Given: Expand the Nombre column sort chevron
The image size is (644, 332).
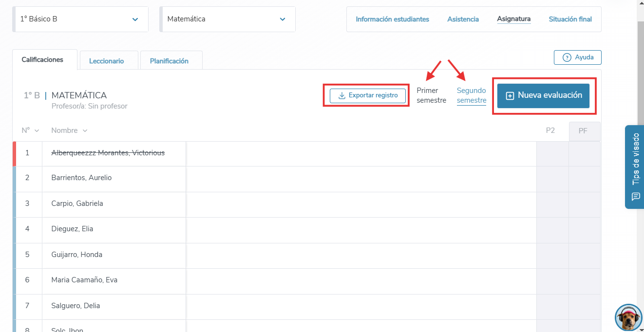Looking at the screenshot, I should click(85, 131).
